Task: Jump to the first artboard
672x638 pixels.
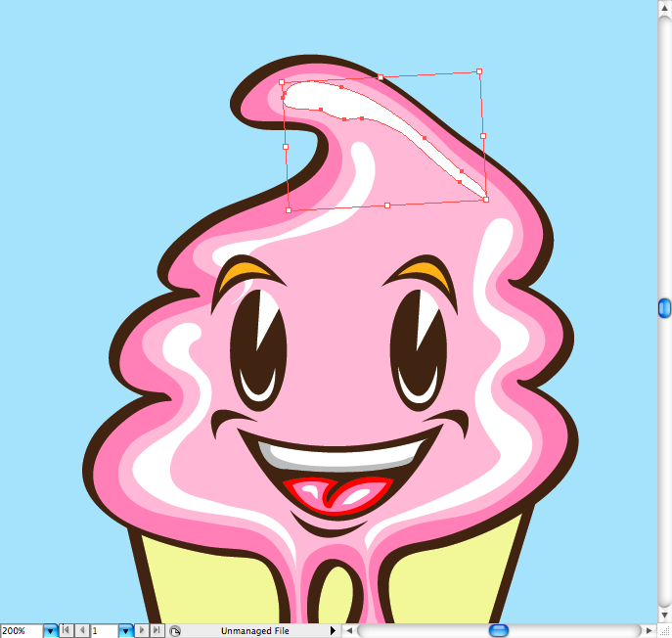Action: coord(67,631)
